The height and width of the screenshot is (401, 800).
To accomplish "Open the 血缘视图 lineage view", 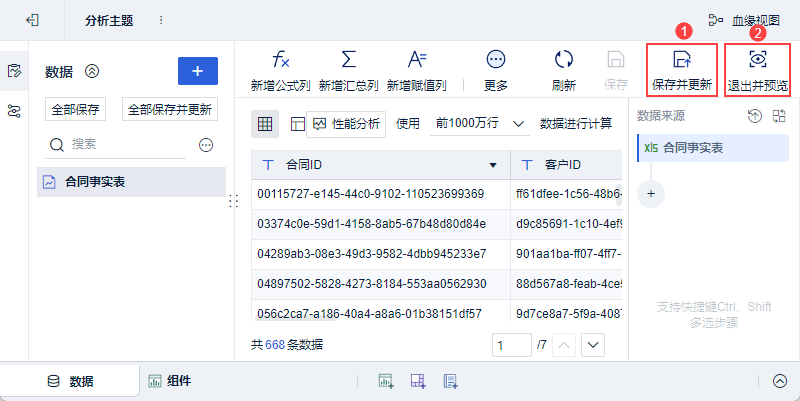I will tap(744, 20).
